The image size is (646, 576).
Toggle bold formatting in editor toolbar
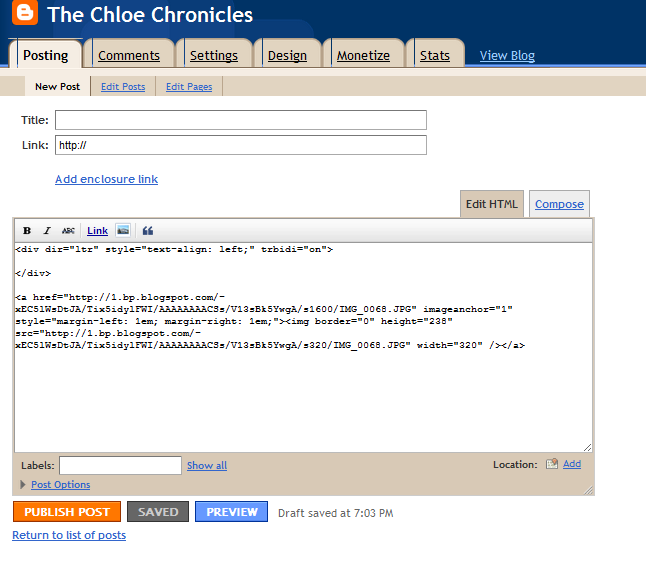27,231
